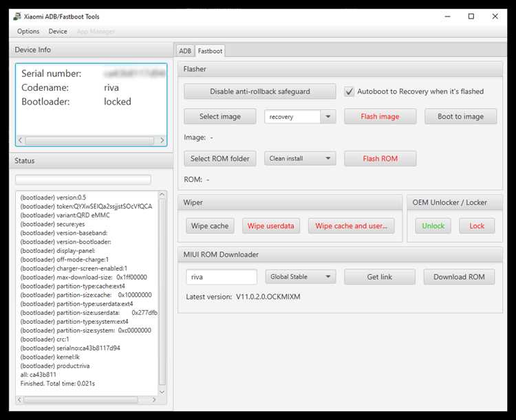
Task: Click Wipe cache and userdata button
Action: [351, 226]
